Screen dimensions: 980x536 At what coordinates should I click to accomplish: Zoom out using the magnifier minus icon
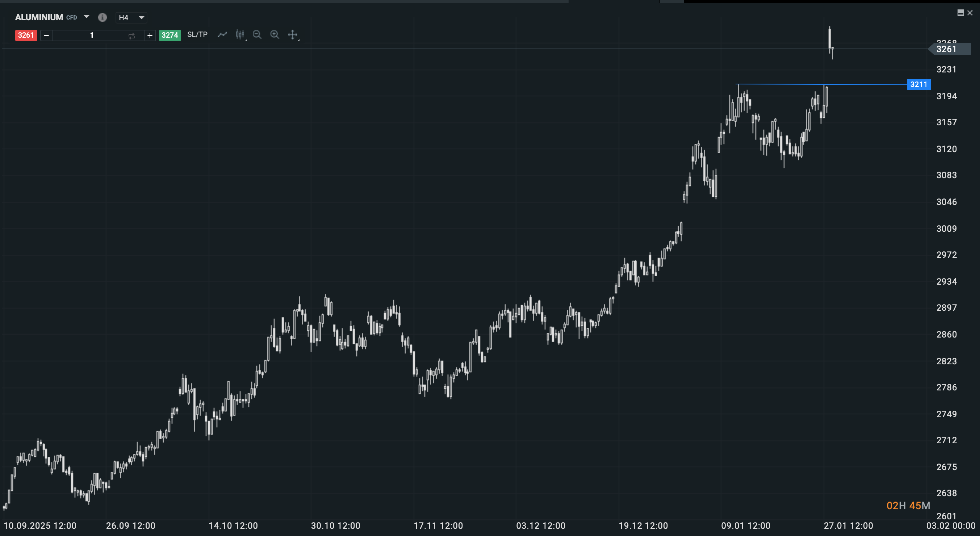(x=257, y=35)
